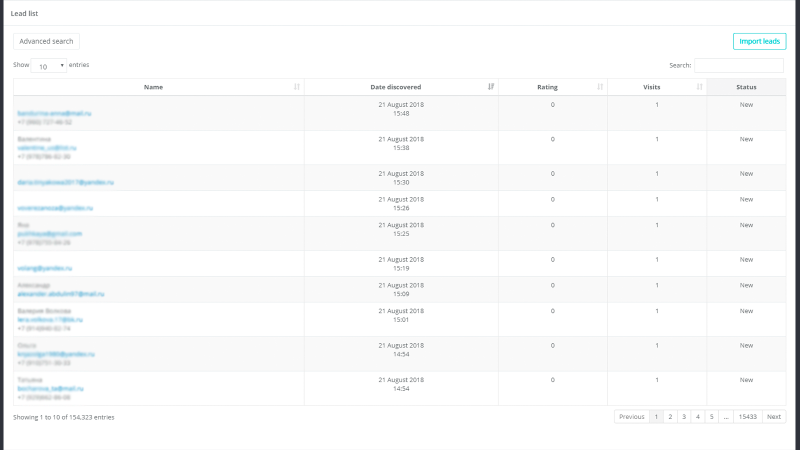The width and height of the screenshot is (800, 450).
Task: Click the Advanced search button
Action: click(x=46, y=41)
